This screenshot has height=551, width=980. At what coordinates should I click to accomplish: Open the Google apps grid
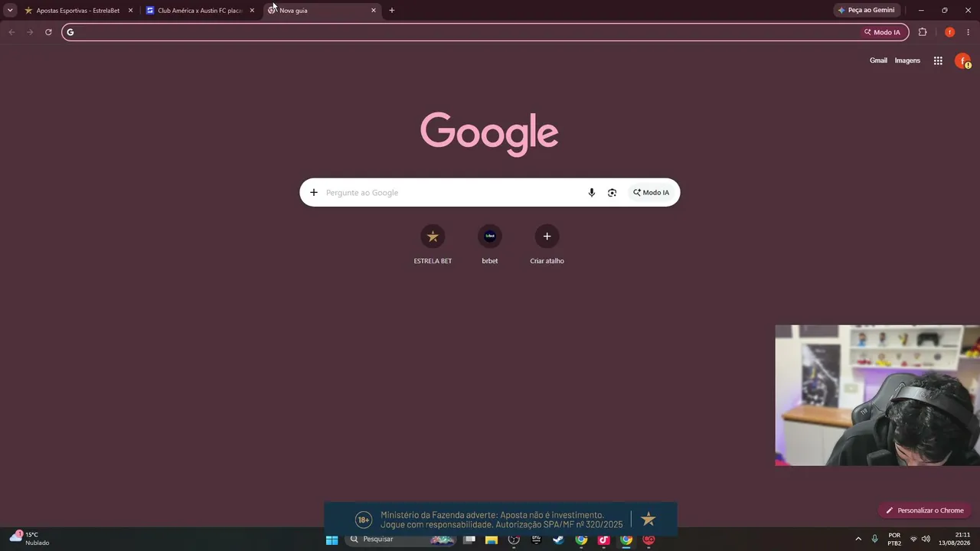[x=938, y=60]
